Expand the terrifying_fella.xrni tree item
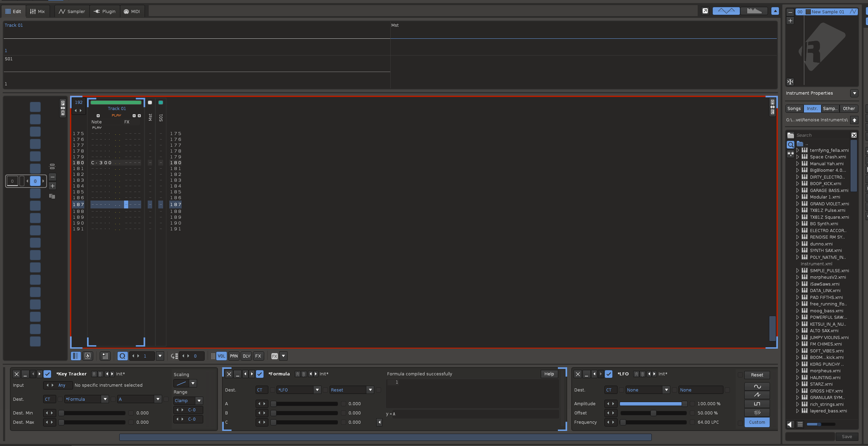 (797, 150)
